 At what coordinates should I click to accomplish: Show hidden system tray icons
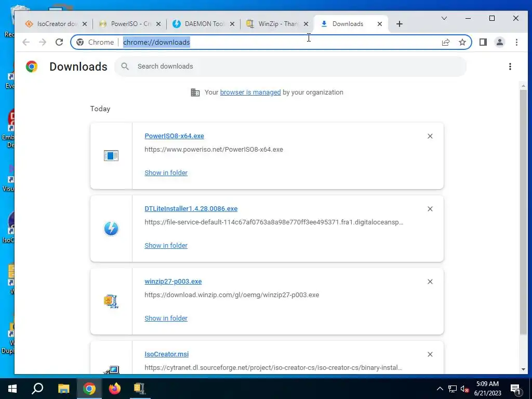coord(440,389)
